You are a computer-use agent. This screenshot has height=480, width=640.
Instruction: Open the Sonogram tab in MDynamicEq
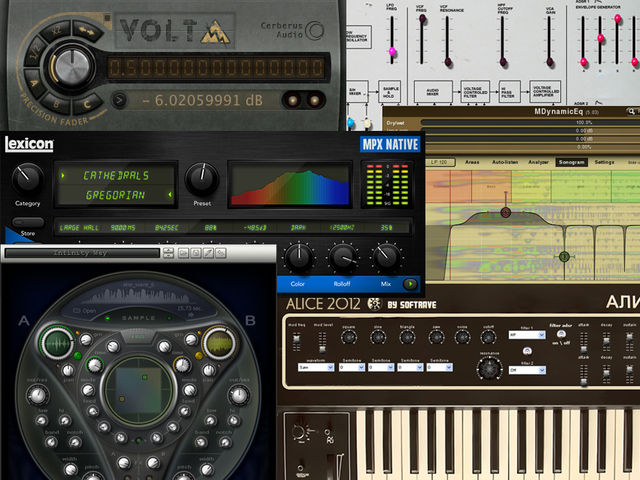pos(571,162)
